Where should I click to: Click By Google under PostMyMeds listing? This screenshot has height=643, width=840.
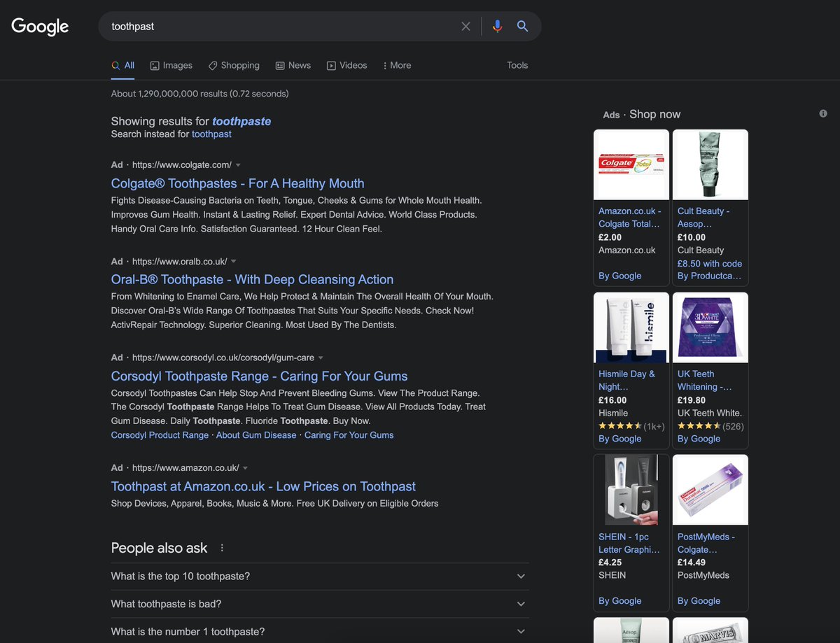tap(699, 601)
